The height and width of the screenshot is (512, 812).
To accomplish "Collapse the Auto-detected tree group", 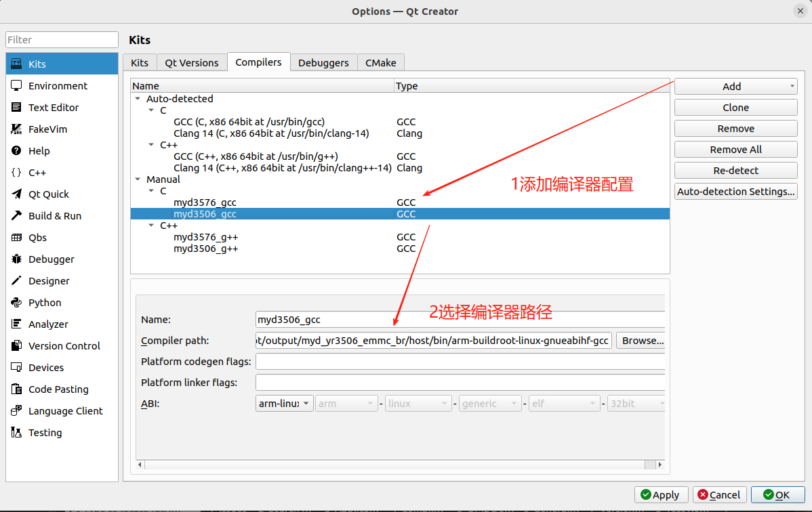I will coord(138,98).
